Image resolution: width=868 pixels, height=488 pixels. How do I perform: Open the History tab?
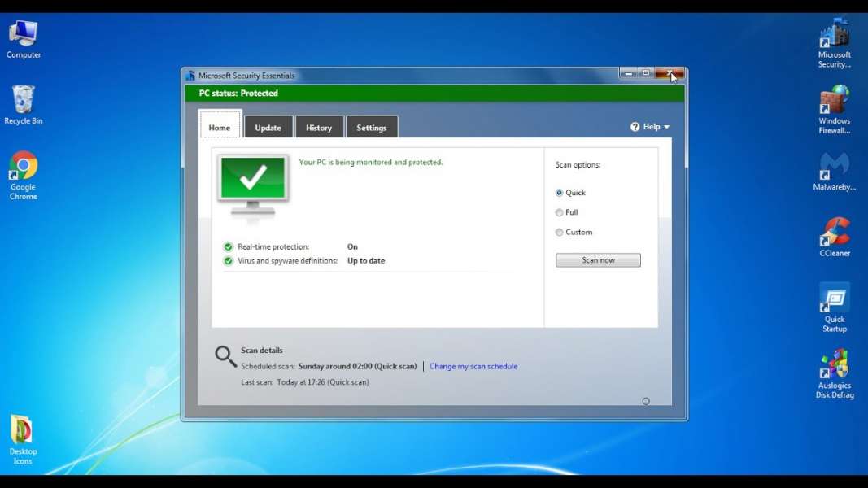[x=319, y=127]
